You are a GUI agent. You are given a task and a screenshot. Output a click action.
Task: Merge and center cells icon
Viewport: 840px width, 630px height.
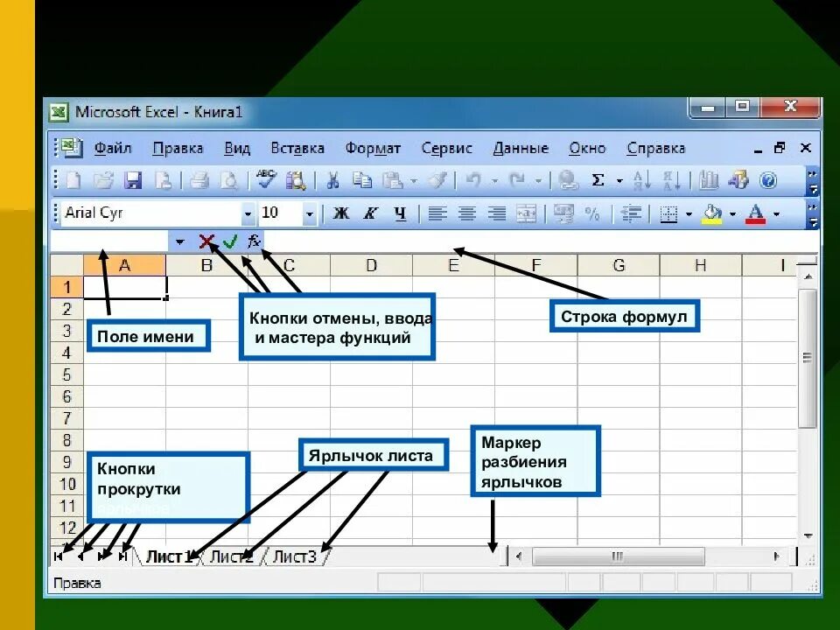[527, 213]
